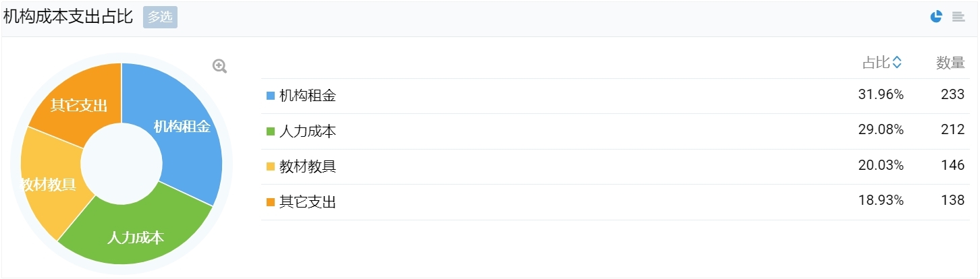Click the 机构成本支出占比 title
The height and width of the screenshot is (279, 980).
[68, 18]
